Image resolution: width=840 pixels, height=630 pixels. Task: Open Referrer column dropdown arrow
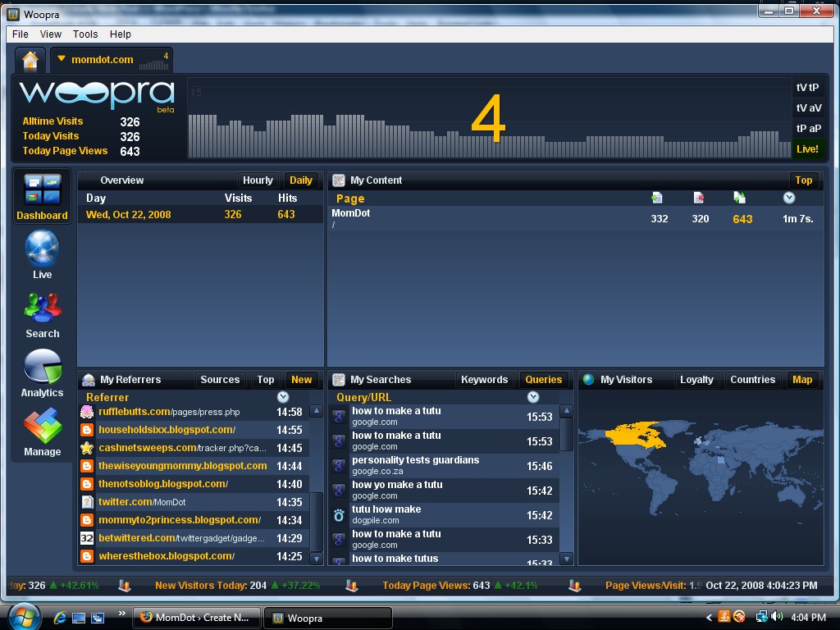pyautogui.click(x=283, y=397)
